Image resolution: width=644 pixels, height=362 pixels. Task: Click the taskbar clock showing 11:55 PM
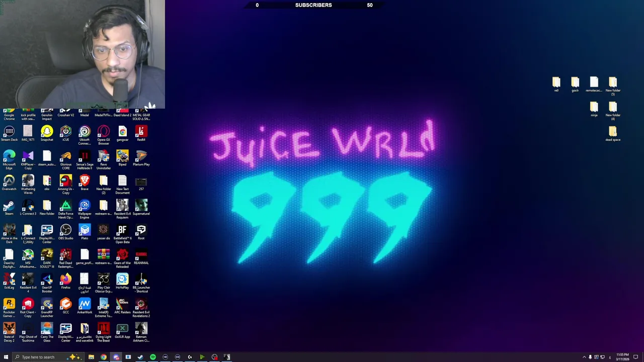coord(622,357)
